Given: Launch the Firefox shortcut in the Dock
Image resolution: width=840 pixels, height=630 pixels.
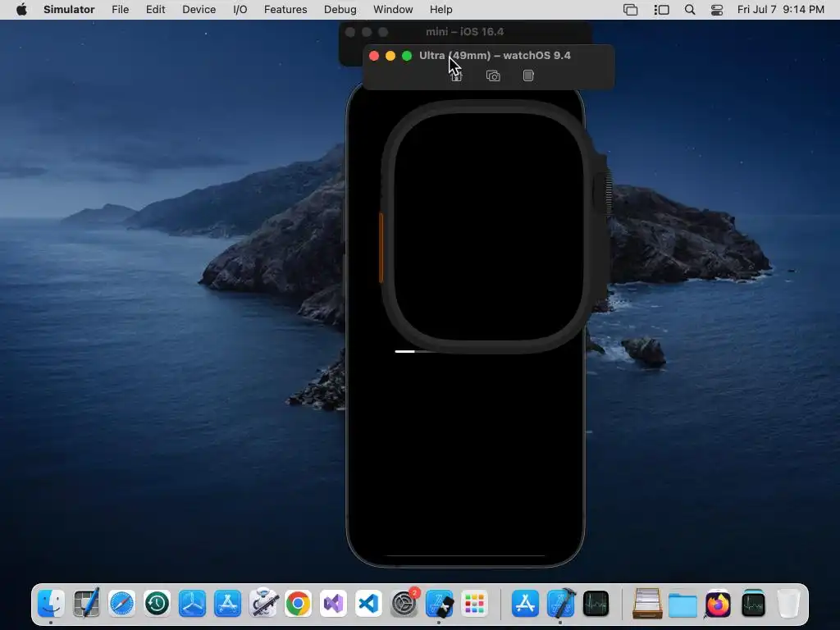Looking at the screenshot, I should pyautogui.click(x=718, y=603).
